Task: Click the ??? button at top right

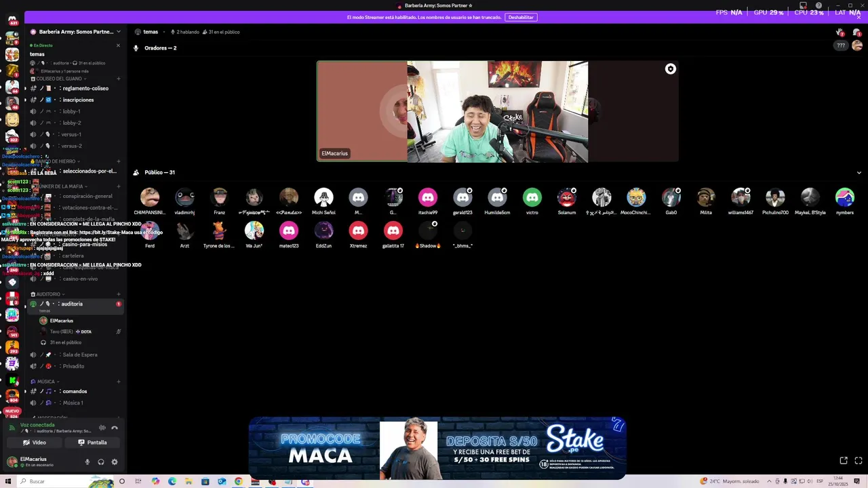Action: click(x=841, y=45)
